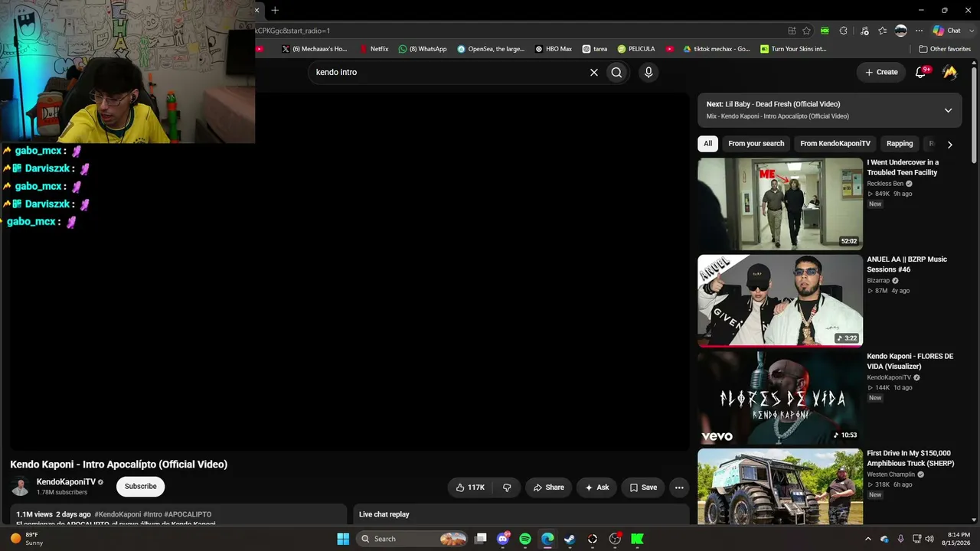Open the browser media control icon

pyautogui.click(x=864, y=31)
